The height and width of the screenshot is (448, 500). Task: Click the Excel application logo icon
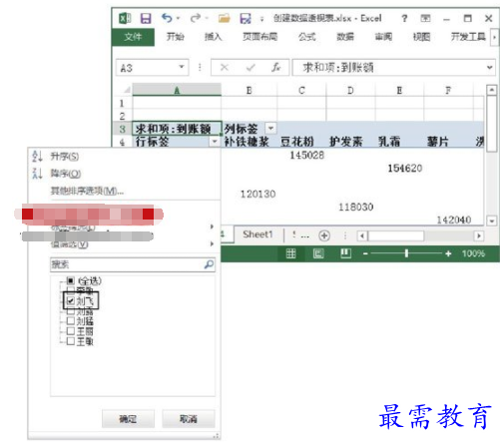[125, 18]
